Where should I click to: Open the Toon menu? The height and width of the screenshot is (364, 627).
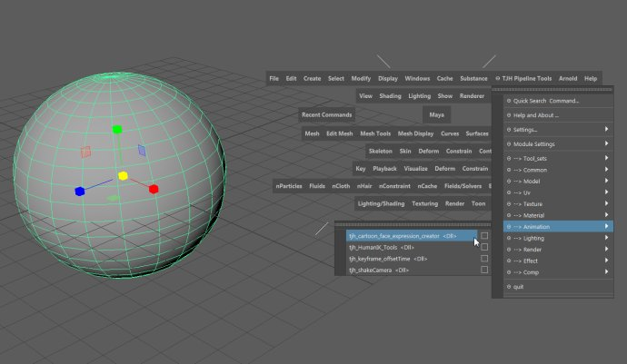(x=478, y=203)
